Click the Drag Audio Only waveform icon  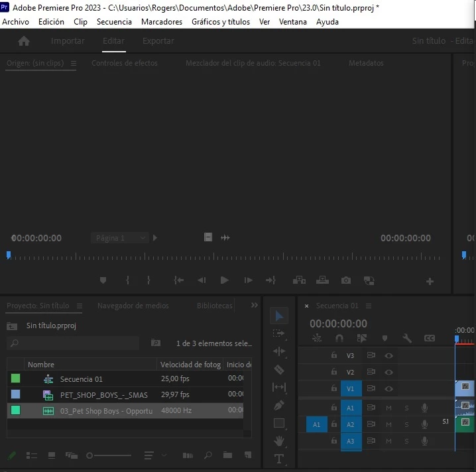tap(225, 238)
